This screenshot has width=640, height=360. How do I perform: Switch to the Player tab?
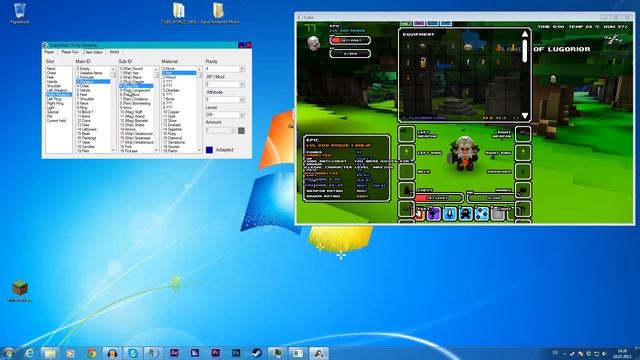point(49,52)
